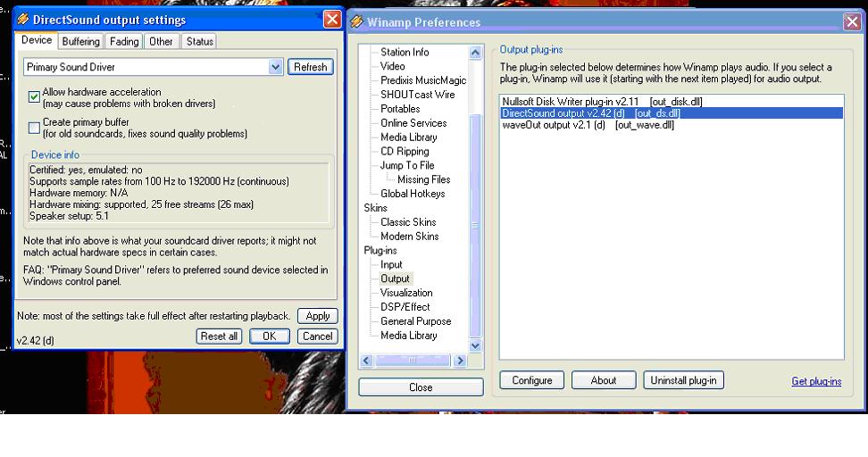Follow the Get plug-ins link

[x=816, y=381]
